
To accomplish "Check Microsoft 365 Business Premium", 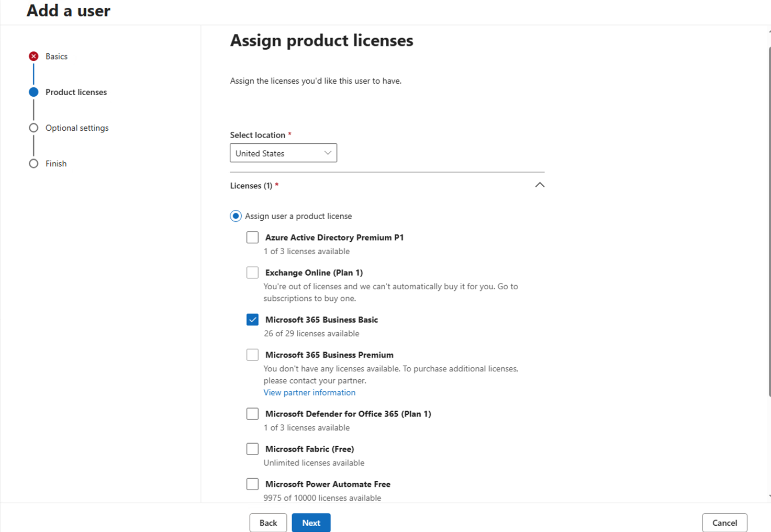I will 252,355.
